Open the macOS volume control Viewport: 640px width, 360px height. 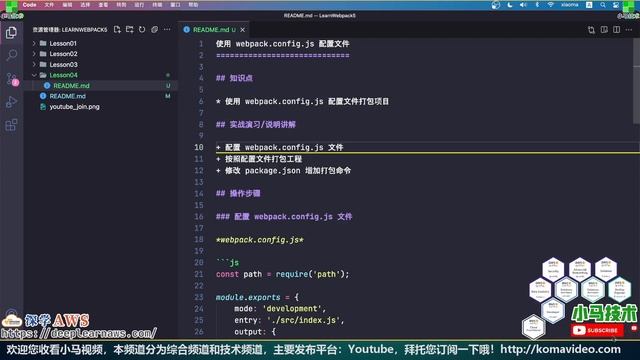click(523, 5)
